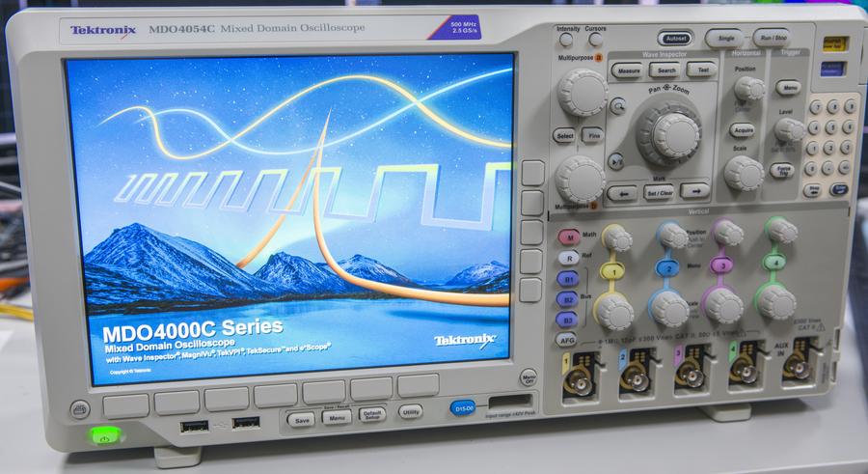Touch the Multipurpose a knob
Image resolution: width=868 pixels, height=474 pixels.
tap(583, 92)
